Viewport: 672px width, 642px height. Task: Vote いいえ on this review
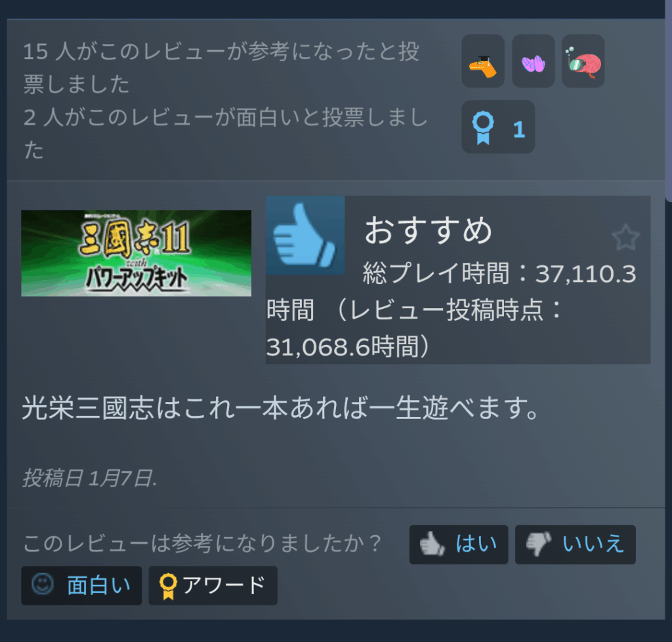coord(575,544)
